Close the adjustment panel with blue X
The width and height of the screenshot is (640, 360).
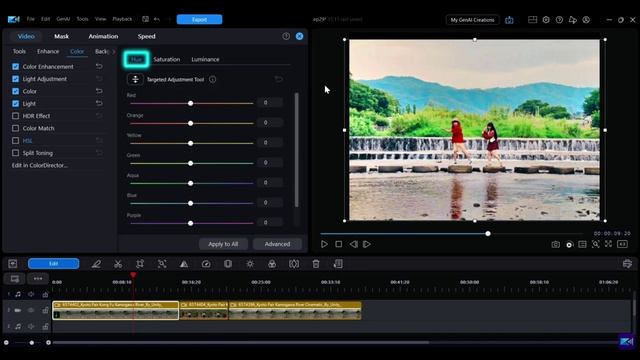(x=299, y=36)
